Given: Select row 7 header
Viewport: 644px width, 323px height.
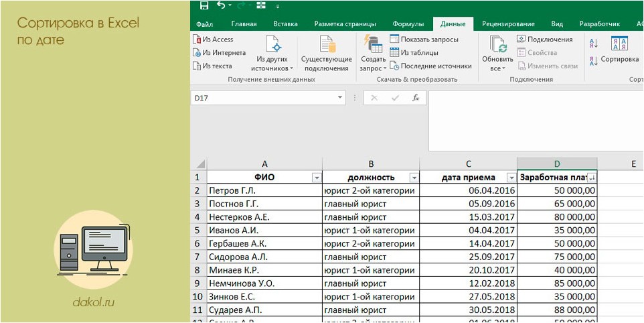Looking at the screenshot, I should (198, 257).
